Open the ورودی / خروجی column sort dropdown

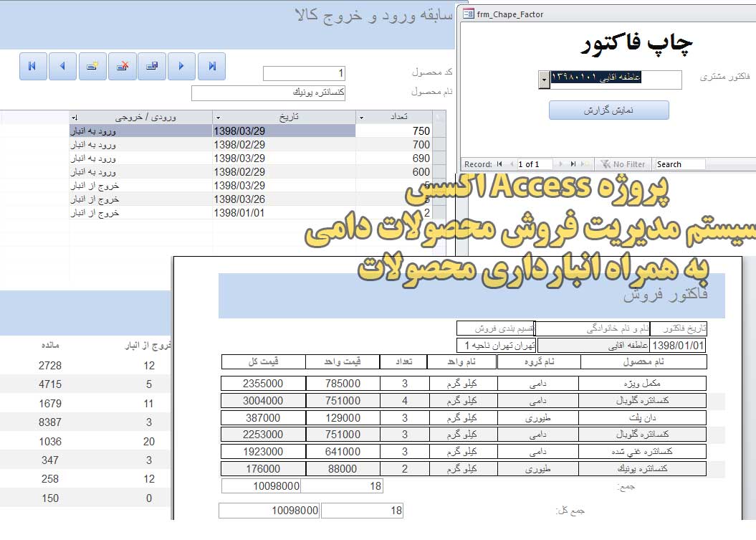pos(75,117)
